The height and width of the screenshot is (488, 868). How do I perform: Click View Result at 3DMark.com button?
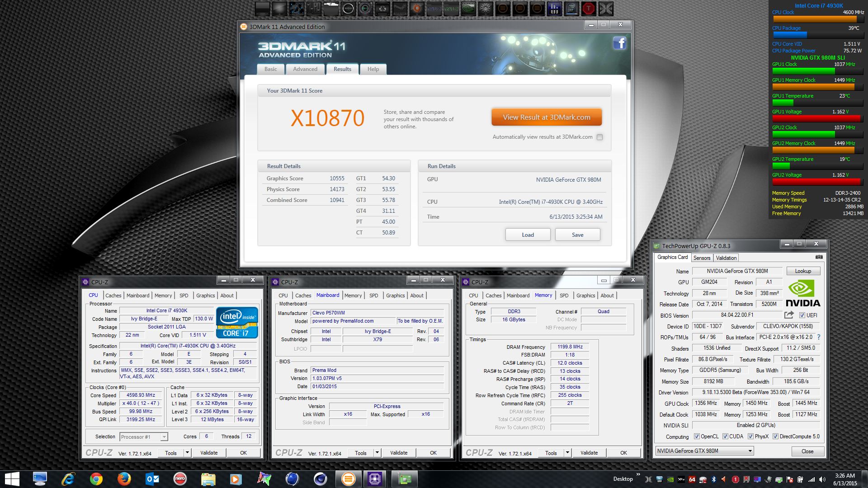click(x=547, y=117)
